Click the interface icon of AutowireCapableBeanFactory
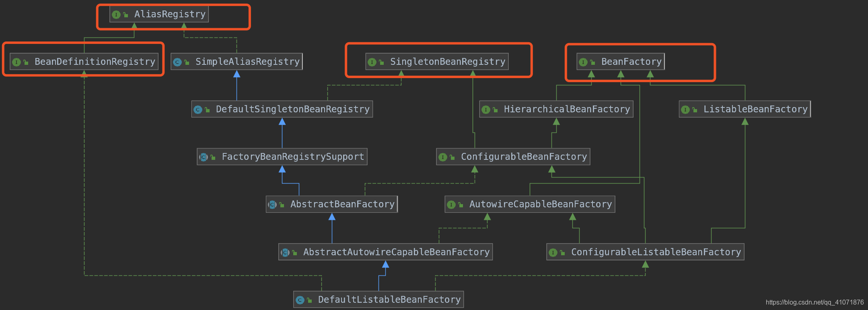The image size is (868, 310). (x=451, y=205)
